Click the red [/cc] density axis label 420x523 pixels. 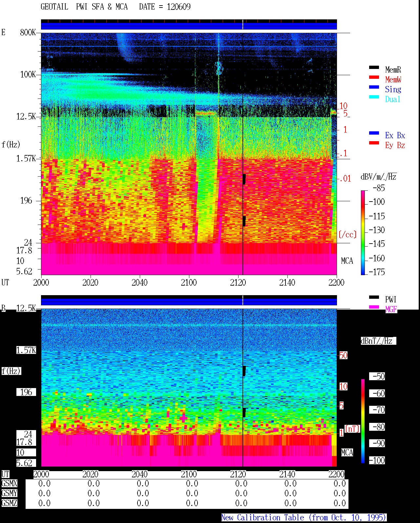click(347, 234)
